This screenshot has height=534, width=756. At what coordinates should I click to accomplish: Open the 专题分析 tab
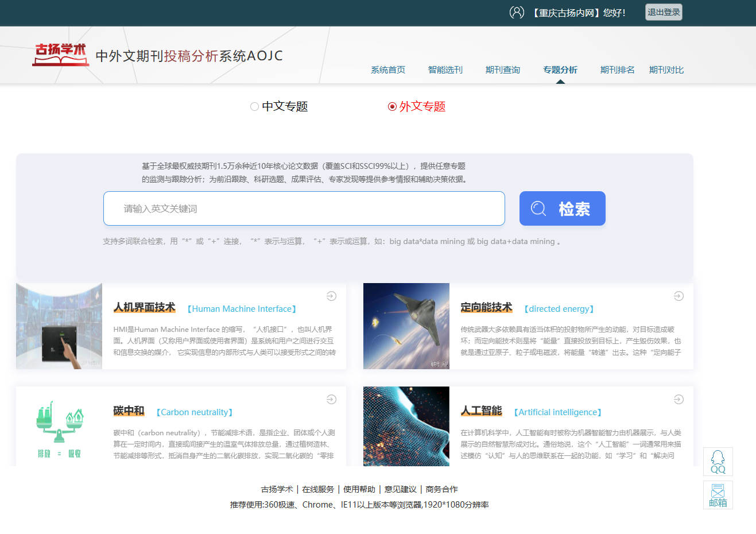[560, 70]
